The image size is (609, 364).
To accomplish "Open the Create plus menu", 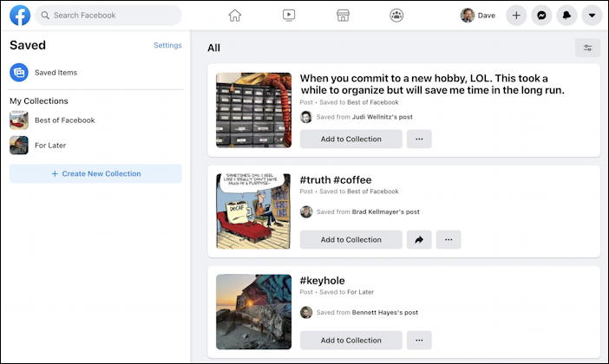I will (x=516, y=16).
